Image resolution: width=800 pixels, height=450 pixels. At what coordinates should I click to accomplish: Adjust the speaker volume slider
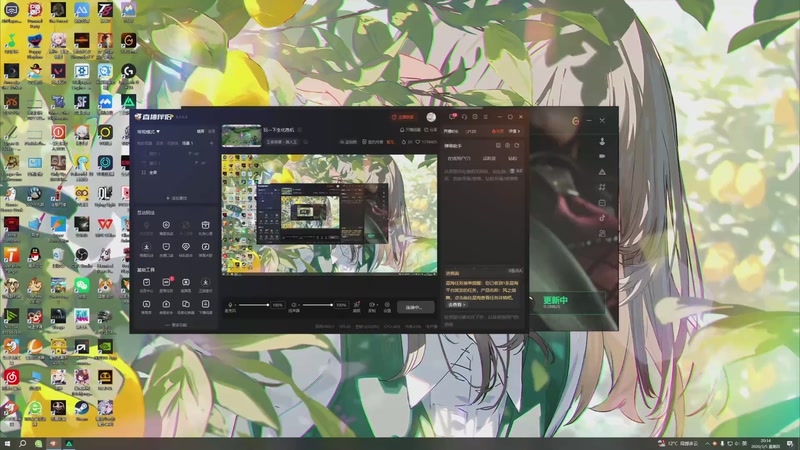(x=318, y=305)
